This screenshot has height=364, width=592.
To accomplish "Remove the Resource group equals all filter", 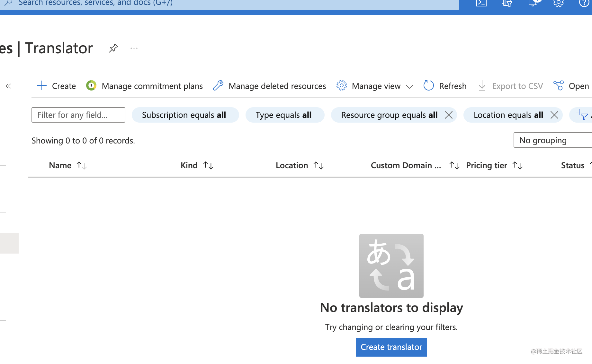I will click(449, 115).
